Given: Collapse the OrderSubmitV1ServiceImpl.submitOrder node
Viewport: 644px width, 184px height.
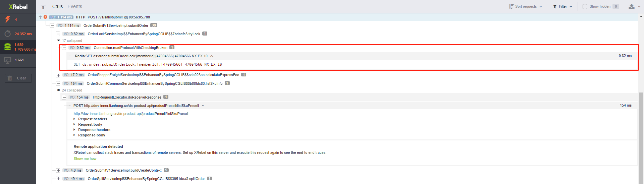Looking at the screenshot, I should tap(52, 25).
